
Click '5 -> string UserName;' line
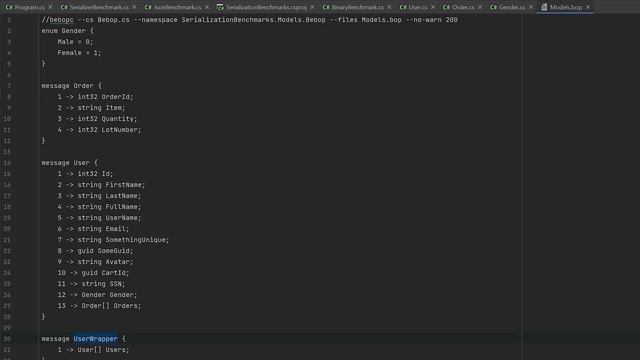99,218
